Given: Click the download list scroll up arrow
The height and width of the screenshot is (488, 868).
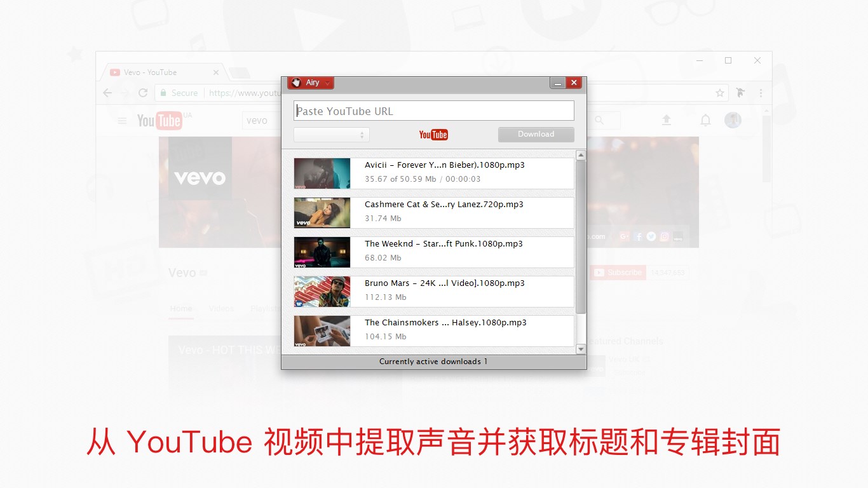Looking at the screenshot, I should point(581,155).
